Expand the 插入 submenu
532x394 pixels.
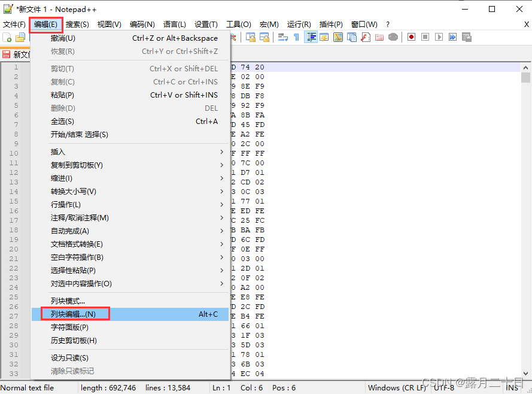(x=130, y=152)
